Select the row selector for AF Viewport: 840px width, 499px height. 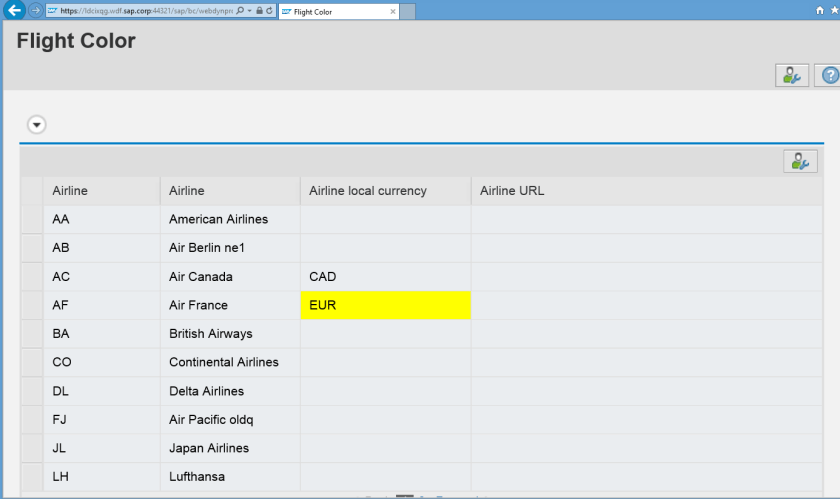32,305
